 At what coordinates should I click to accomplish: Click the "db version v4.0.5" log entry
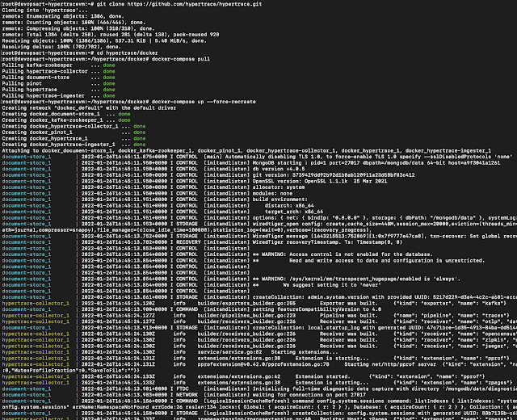click(x=153, y=169)
